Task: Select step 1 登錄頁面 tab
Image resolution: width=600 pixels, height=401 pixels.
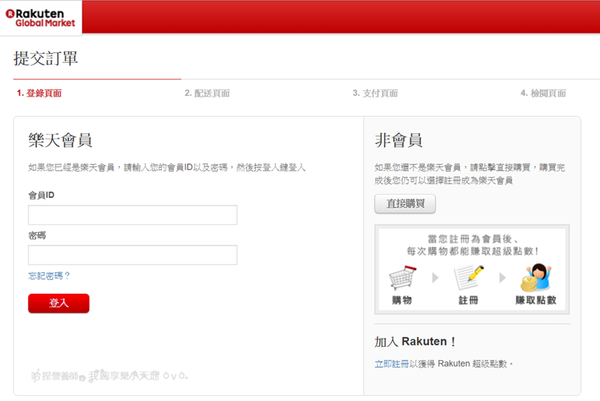Action: click(x=39, y=93)
